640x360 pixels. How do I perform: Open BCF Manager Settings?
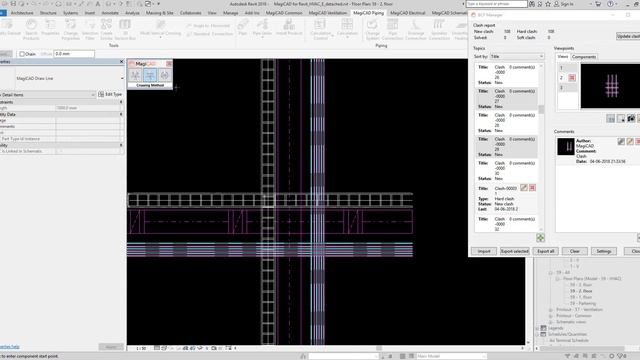point(604,251)
